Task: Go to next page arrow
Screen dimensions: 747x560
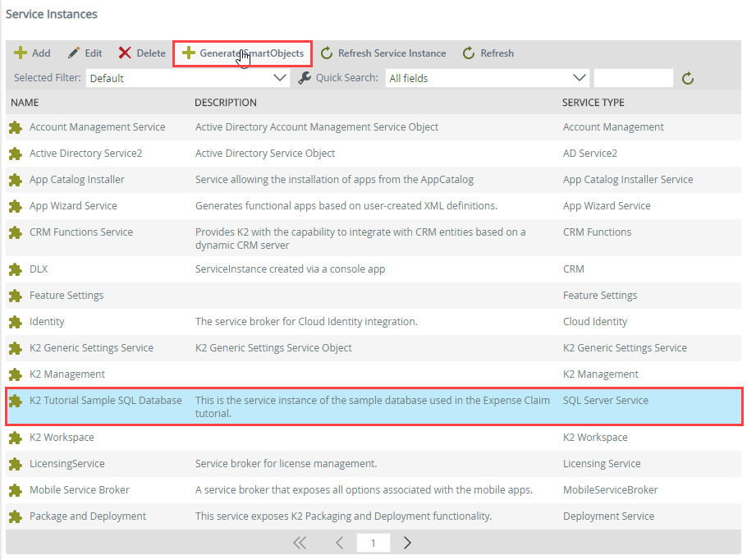Action: [x=407, y=543]
